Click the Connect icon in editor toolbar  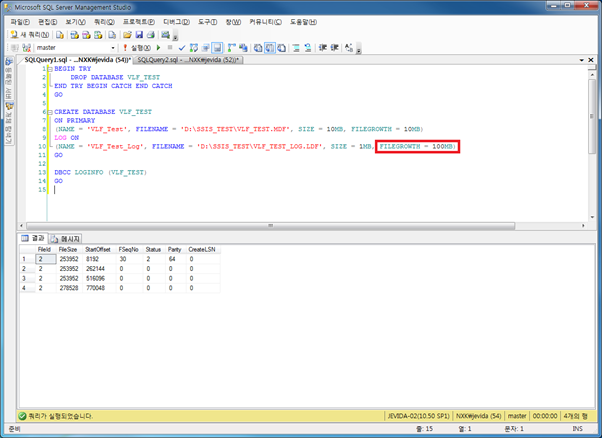click(x=15, y=48)
